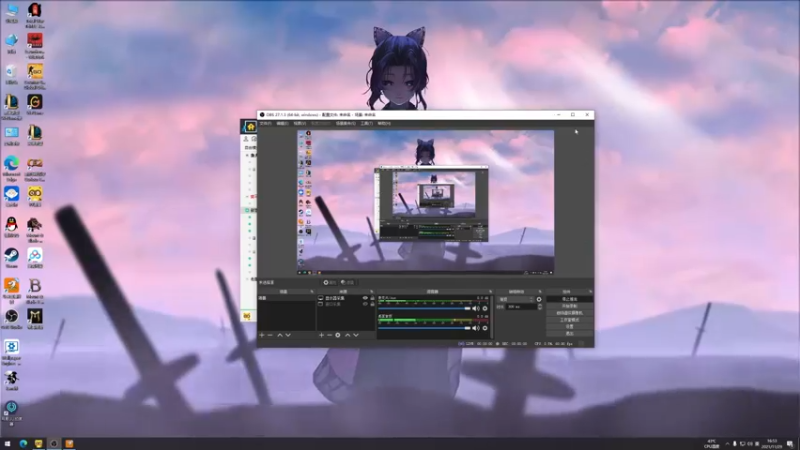The image size is (800, 450).
Task: Open the Tools menu in OBS
Action: (x=366, y=123)
